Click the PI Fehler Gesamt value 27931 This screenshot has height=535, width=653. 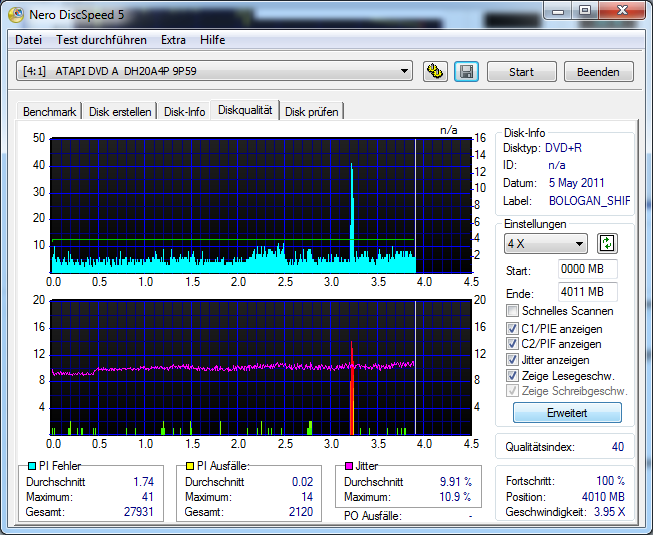[x=139, y=512]
